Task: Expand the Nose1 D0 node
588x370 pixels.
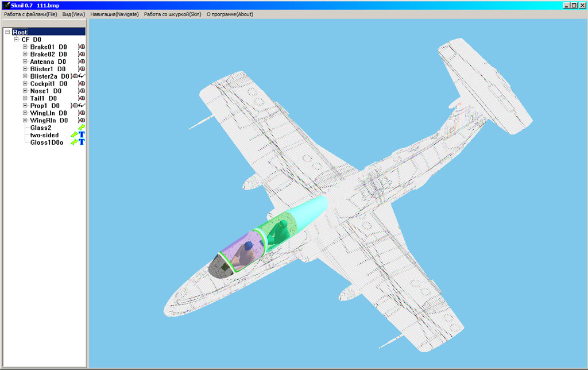Action: [x=25, y=91]
